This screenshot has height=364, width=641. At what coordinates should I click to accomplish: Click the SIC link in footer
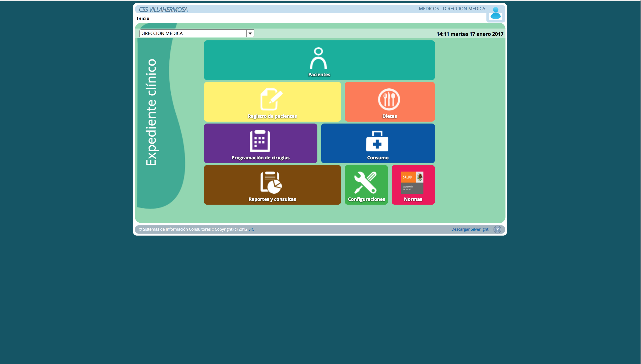click(251, 229)
